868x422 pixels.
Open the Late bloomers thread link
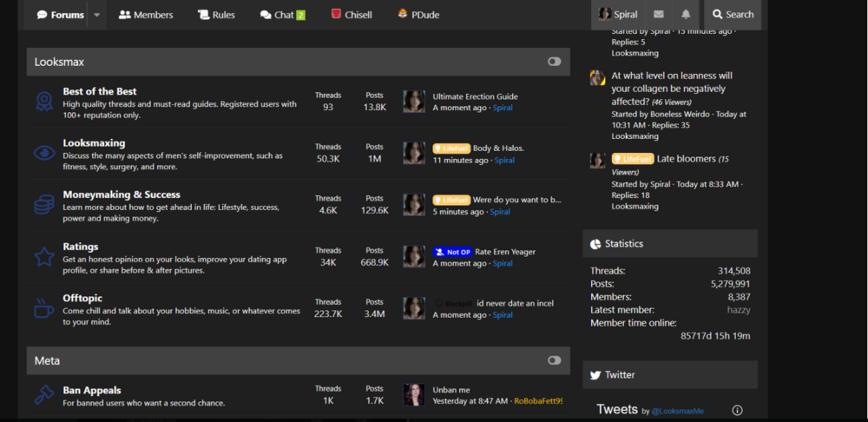click(686, 159)
